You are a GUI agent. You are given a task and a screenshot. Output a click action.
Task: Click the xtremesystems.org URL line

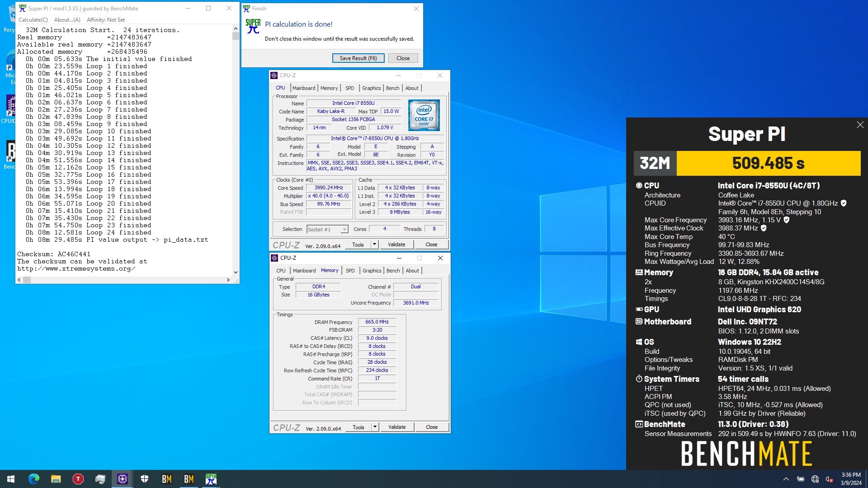(x=76, y=268)
